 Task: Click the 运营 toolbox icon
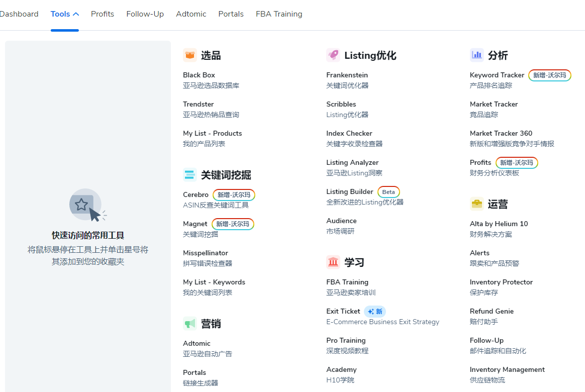(x=476, y=204)
